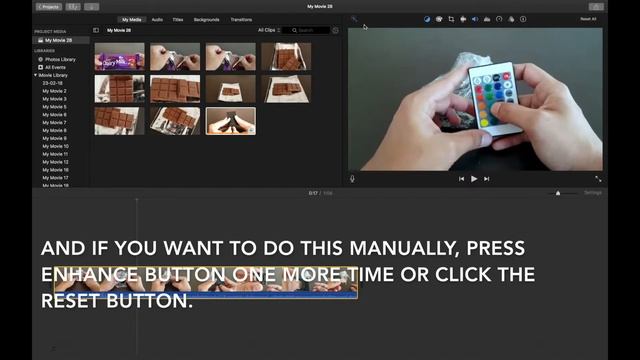This screenshot has width=640, height=360.
Task: Open the timeline Settings menu
Action: click(x=593, y=193)
